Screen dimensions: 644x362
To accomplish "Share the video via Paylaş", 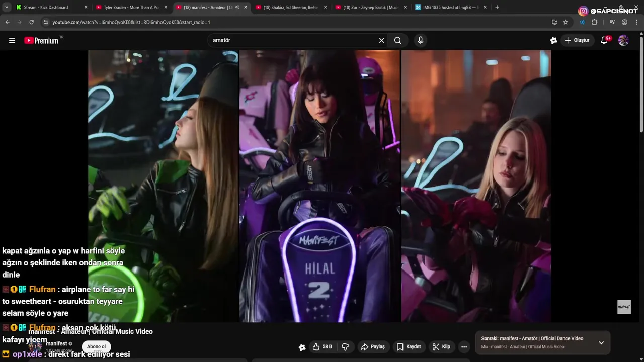I will 373,347.
